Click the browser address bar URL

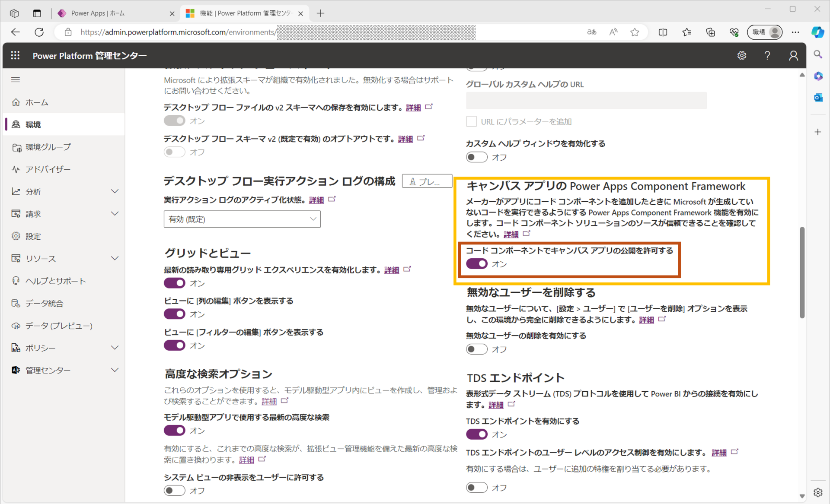[178, 32]
